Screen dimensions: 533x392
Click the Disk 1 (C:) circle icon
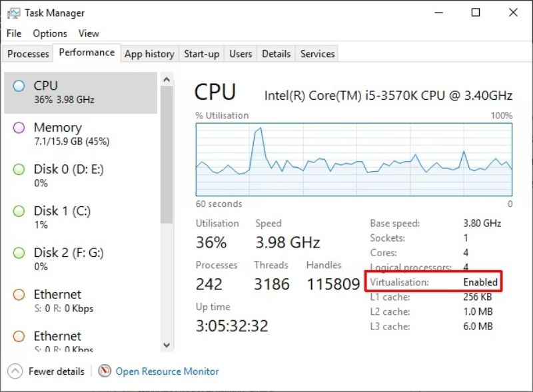point(19,211)
